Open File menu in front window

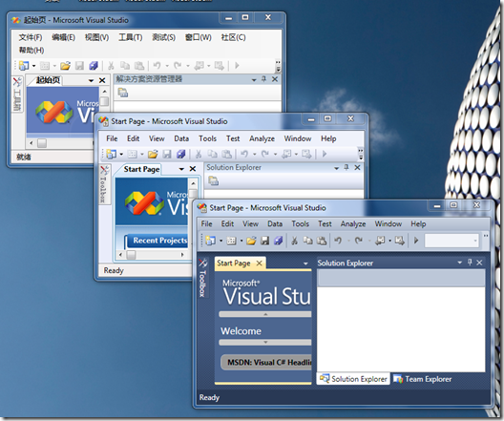[206, 223]
